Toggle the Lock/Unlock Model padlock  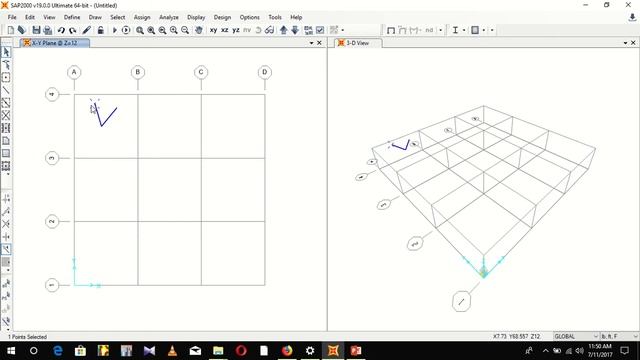pyautogui.click(x=100, y=30)
